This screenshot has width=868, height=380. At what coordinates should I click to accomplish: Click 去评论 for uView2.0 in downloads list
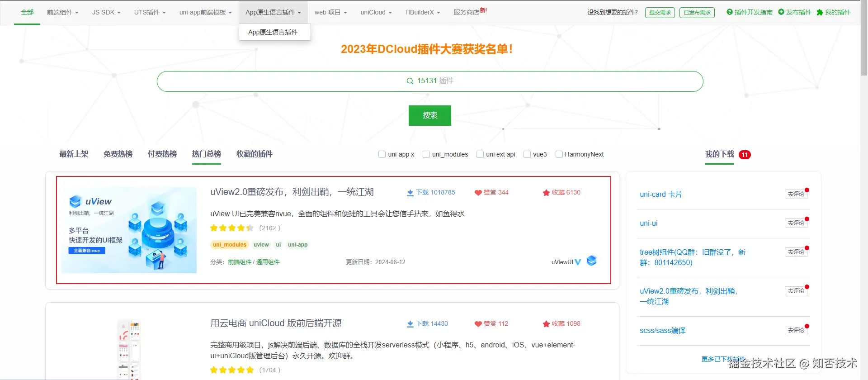tap(796, 291)
